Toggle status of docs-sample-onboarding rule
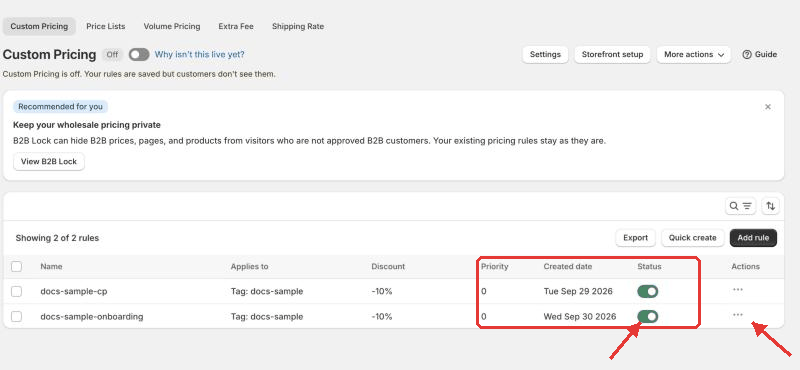 click(647, 317)
